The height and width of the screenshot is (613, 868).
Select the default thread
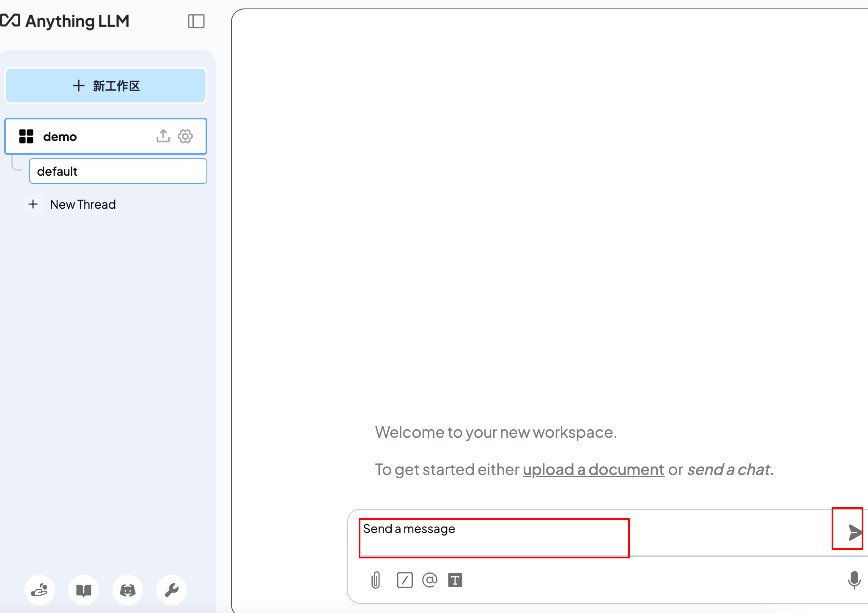click(x=118, y=171)
